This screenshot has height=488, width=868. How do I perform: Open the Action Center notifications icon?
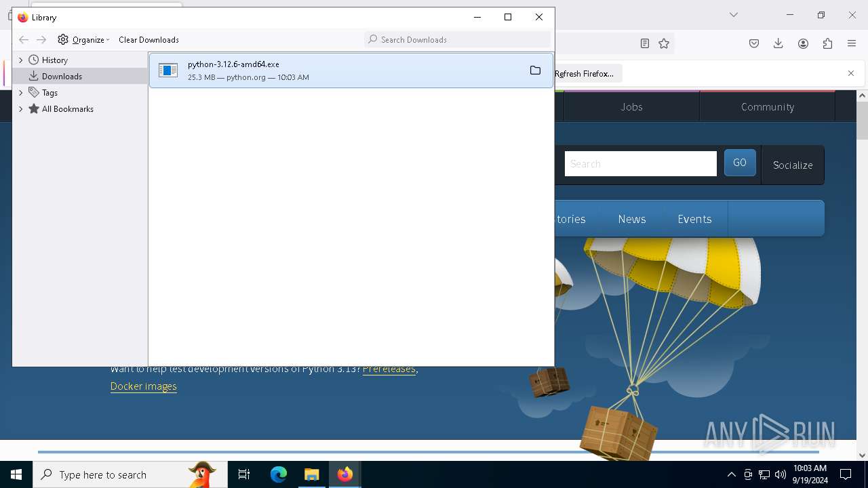[846, 474]
